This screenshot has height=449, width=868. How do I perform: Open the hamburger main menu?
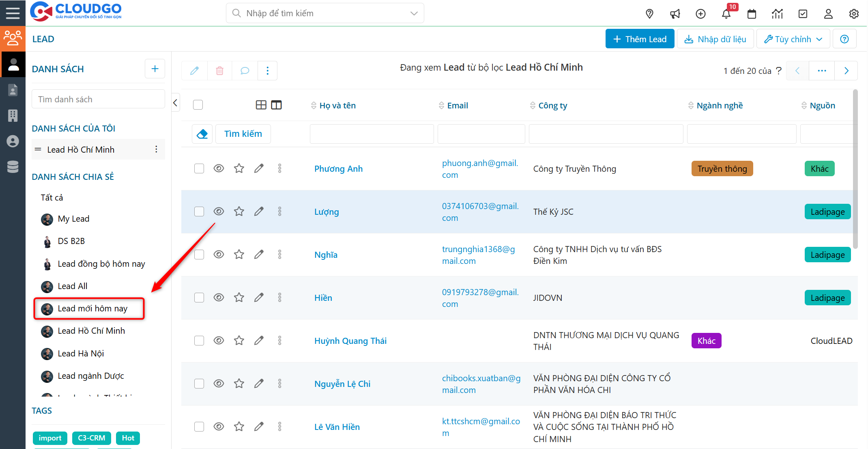[x=13, y=13]
